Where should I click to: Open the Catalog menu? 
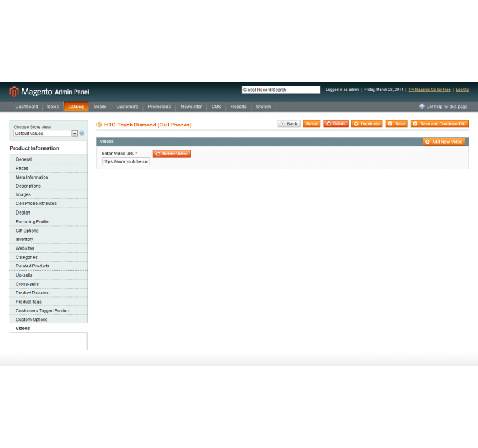[76, 107]
